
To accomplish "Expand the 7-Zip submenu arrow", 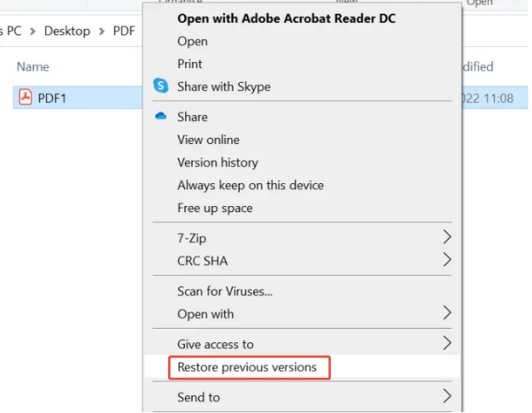I will pos(448,237).
